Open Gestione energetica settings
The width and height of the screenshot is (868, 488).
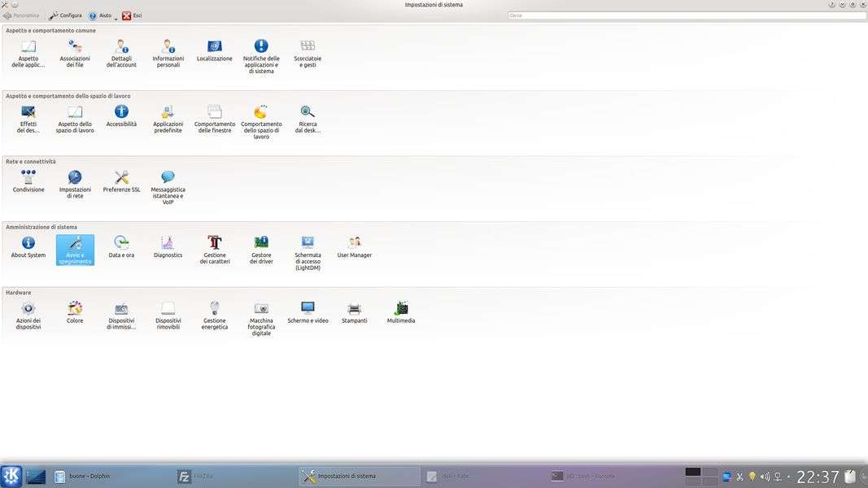tap(214, 316)
